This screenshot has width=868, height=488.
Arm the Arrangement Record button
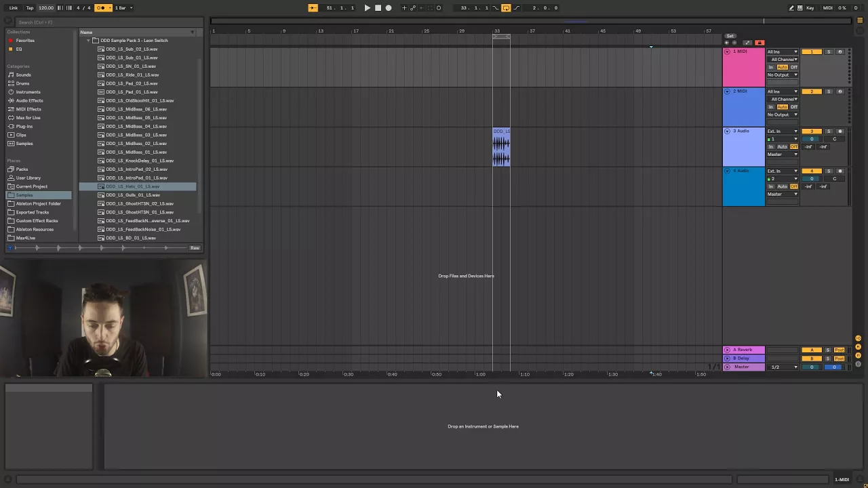pyautogui.click(x=388, y=7)
